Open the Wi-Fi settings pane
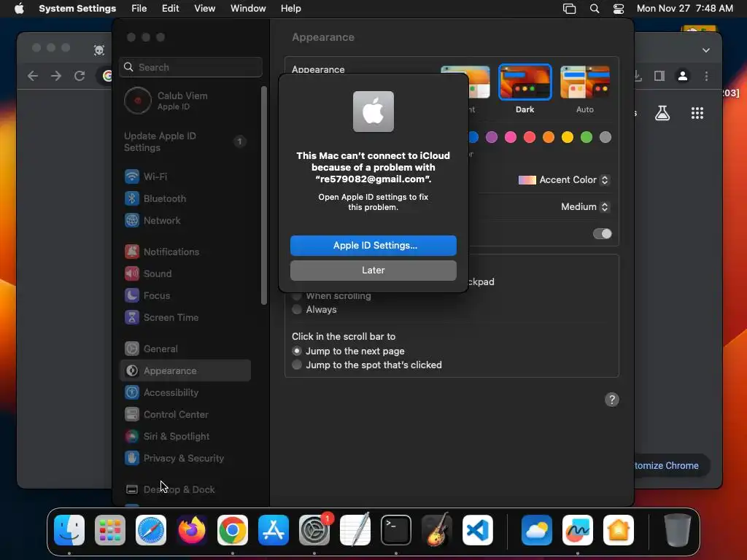 185,176
